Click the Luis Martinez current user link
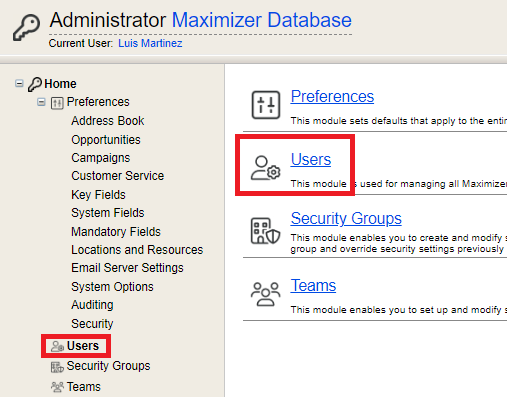Screen dimensions: 507x397 (x=150, y=43)
